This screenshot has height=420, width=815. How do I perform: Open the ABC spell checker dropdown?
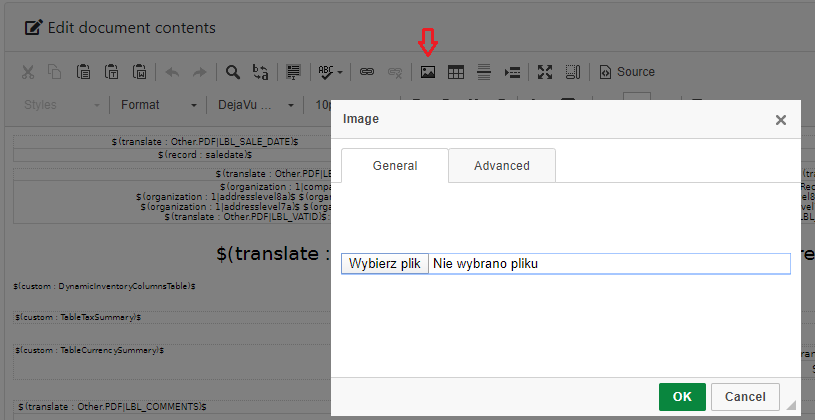(x=330, y=72)
